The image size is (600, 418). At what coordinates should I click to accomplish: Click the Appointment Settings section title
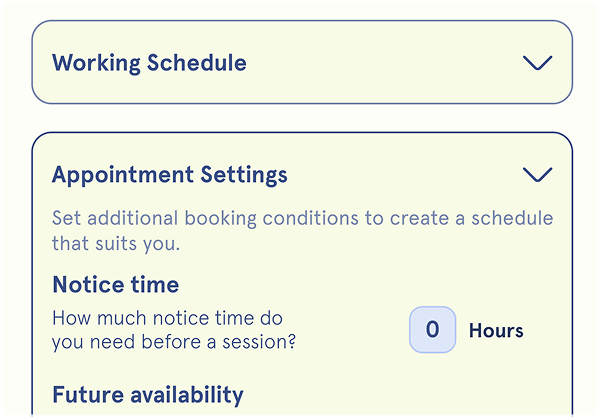[170, 175]
